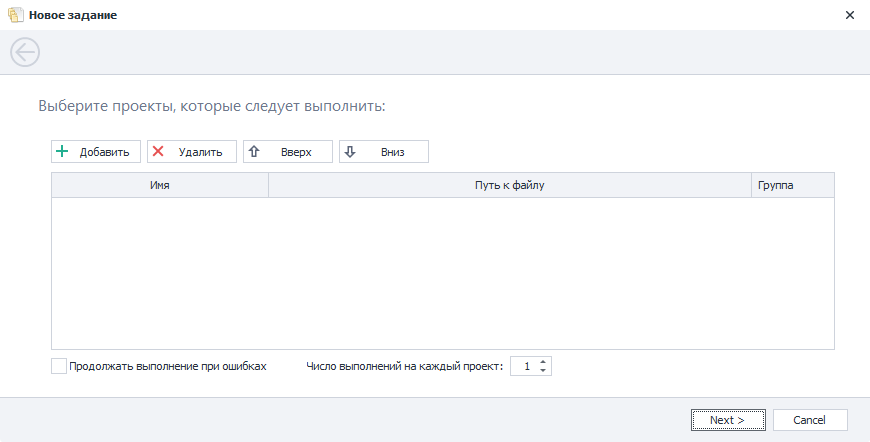The height and width of the screenshot is (442, 870).
Task: Click inside the empty projects list
Action: click(442, 272)
